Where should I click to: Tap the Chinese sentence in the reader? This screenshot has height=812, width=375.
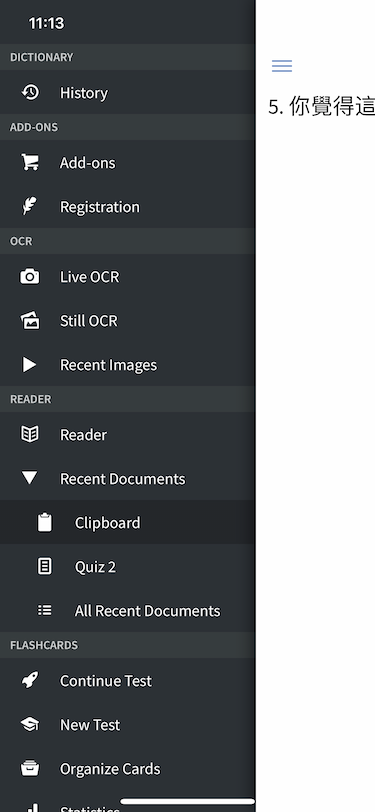(x=321, y=106)
